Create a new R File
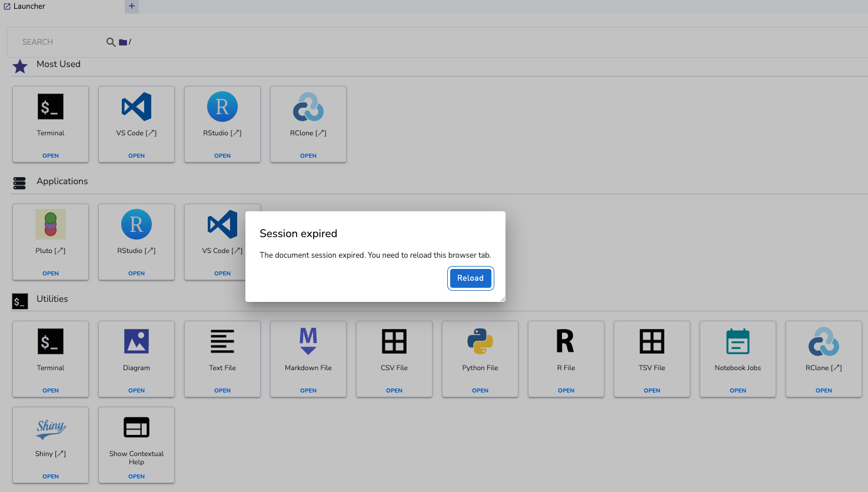 (x=566, y=341)
